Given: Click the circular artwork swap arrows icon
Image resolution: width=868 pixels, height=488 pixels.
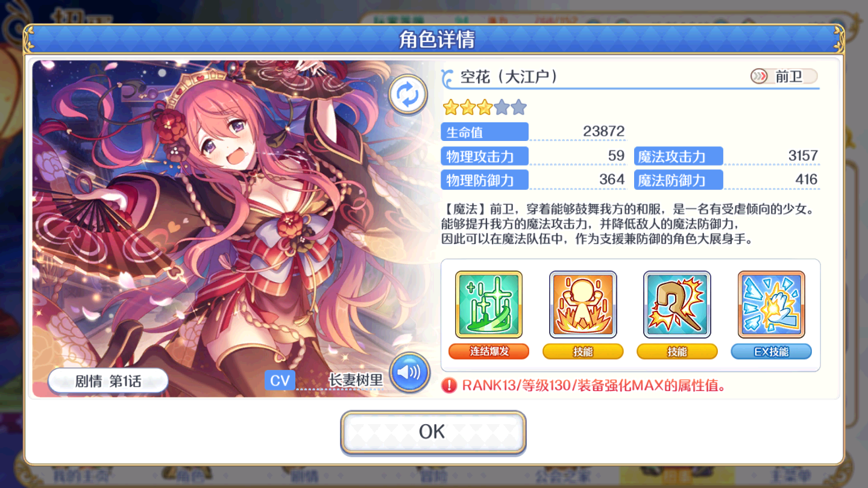Looking at the screenshot, I should 408,95.
